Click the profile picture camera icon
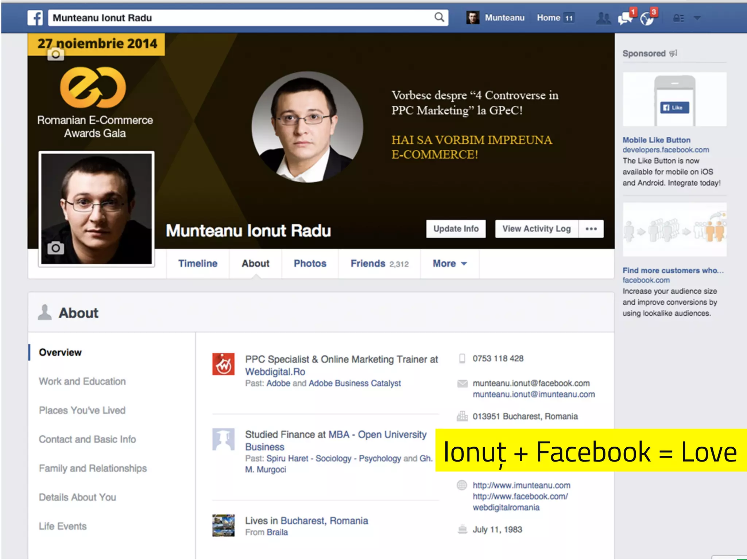Screen dimensions: 747x560 pyautogui.click(x=55, y=248)
